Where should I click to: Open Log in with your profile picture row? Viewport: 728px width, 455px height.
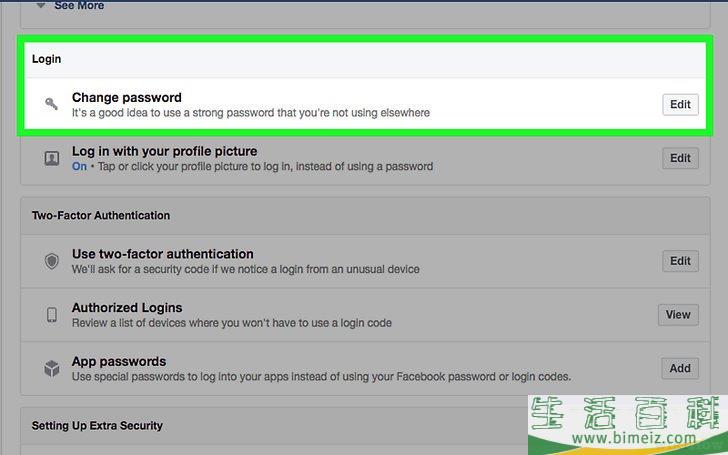(x=365, y=158)
